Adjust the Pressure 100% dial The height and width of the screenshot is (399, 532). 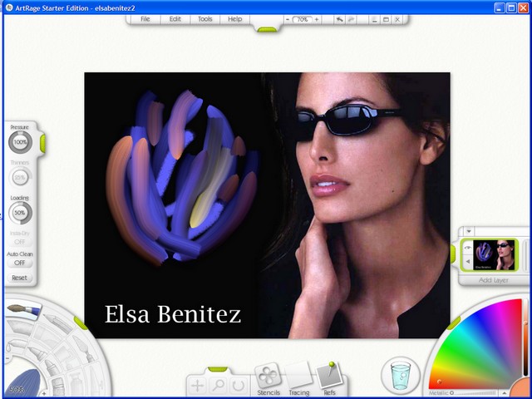click(20, 142)
